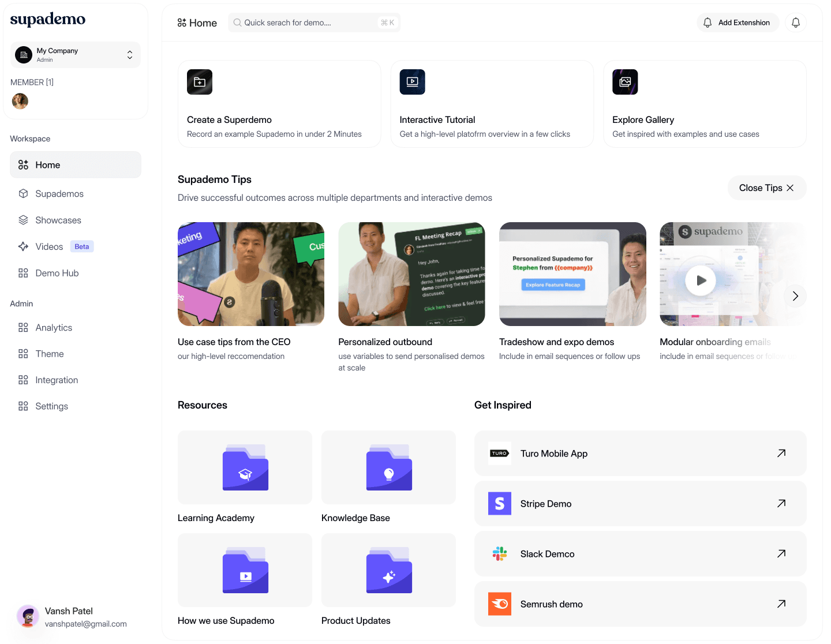Click the Product Updates label
The image size is (831, 644).
click(x=356, y=621)
